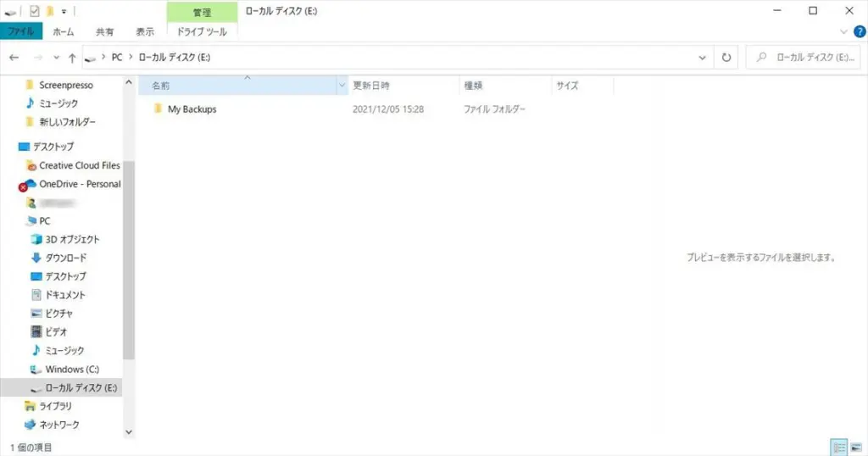Select the OneDrive - Personal cloud icon
This screenshot has height=456, width=868.
28,184
